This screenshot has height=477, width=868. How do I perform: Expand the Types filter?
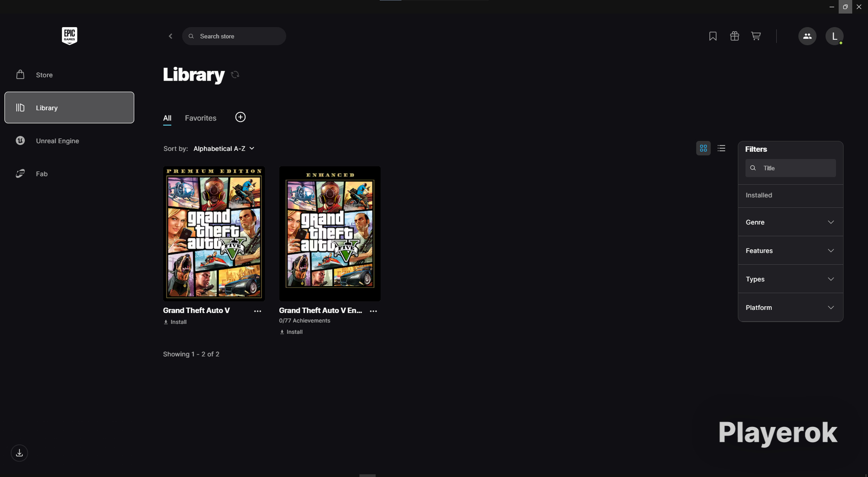790,279
